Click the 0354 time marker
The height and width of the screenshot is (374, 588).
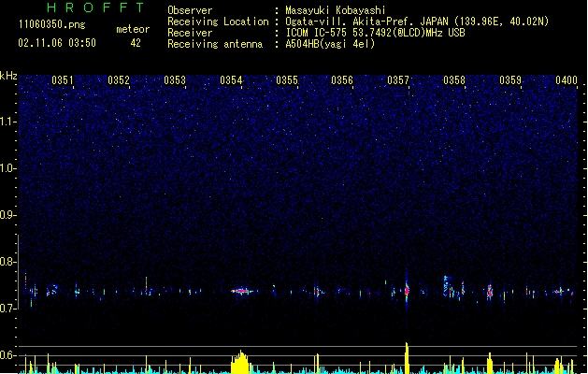(231, 80)
